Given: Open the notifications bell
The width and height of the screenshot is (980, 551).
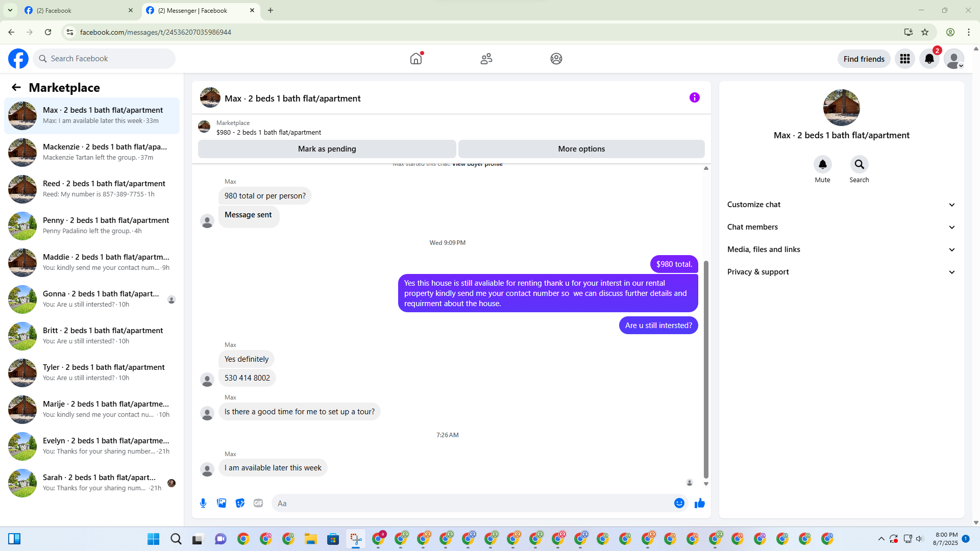Looking at the screenshot, I should (929, 59).
